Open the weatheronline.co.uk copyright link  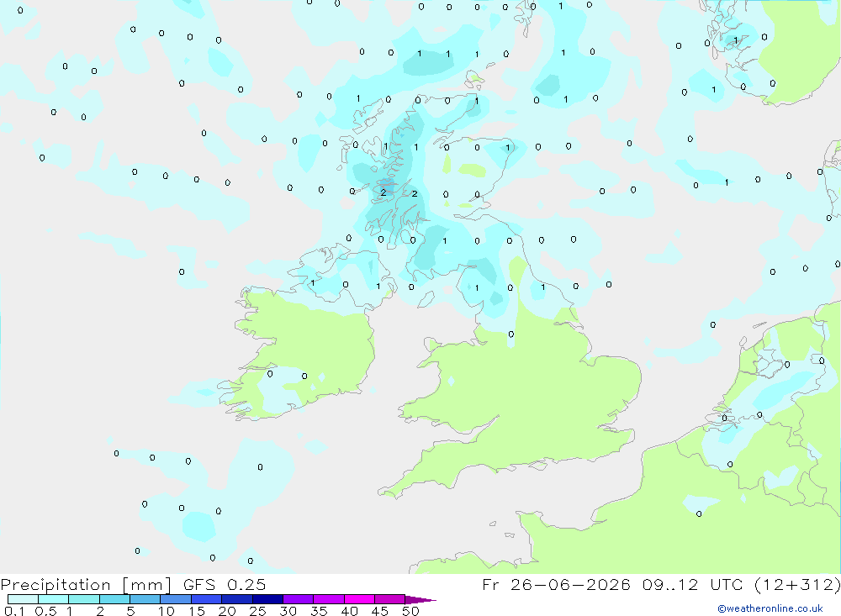click(770, 608)
